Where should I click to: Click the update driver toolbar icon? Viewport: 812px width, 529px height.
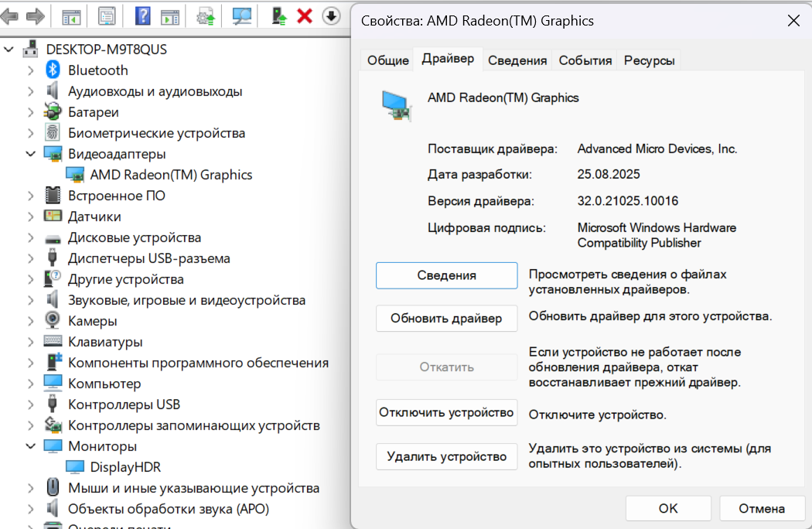point(206,17)
